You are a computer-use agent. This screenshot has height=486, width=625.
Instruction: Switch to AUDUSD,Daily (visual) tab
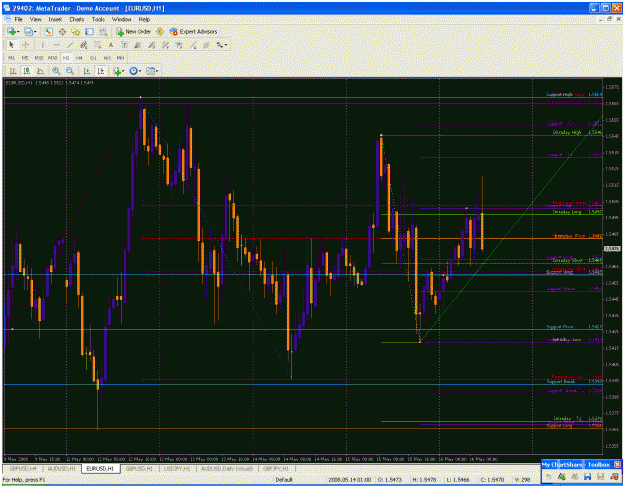click(227, 468)
